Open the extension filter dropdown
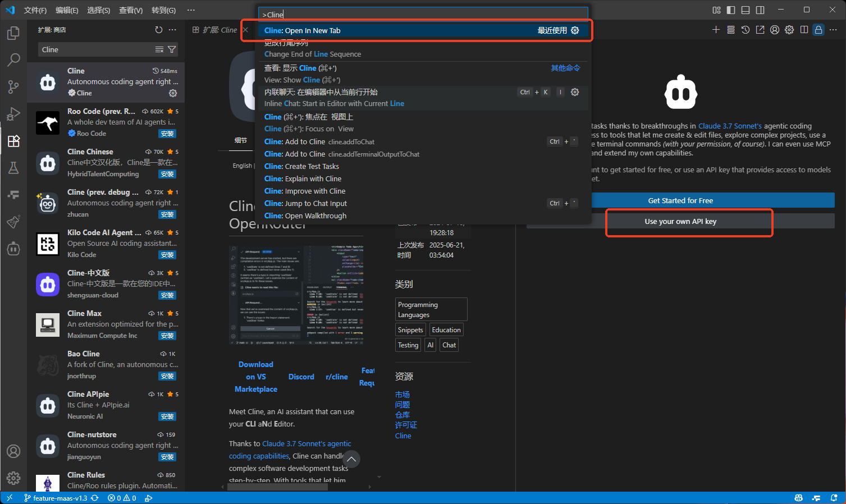This screenshot has width=846, height=504. click(x=172, y=50)
